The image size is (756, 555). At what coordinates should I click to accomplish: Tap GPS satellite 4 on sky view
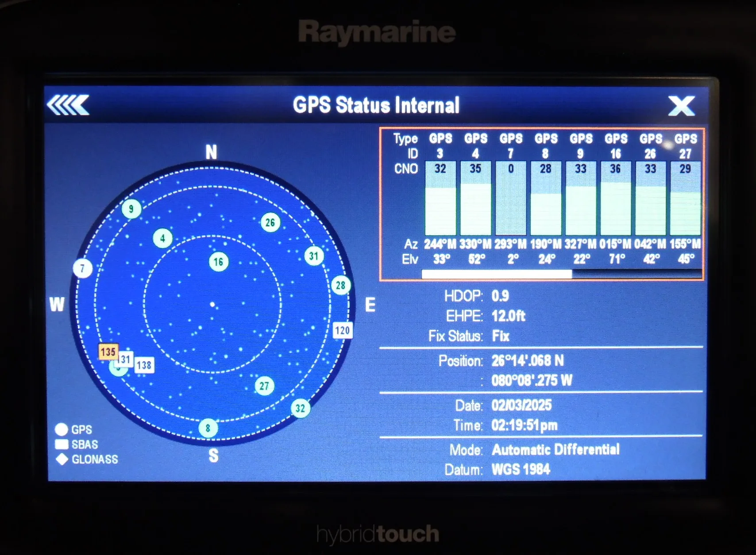(163, 238)
